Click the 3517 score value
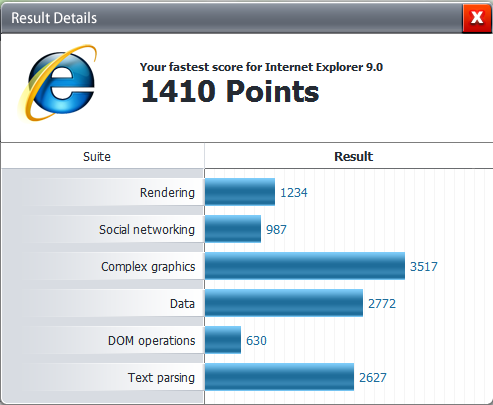Screen dimensions: 493x405 click(x=423, y=267)
